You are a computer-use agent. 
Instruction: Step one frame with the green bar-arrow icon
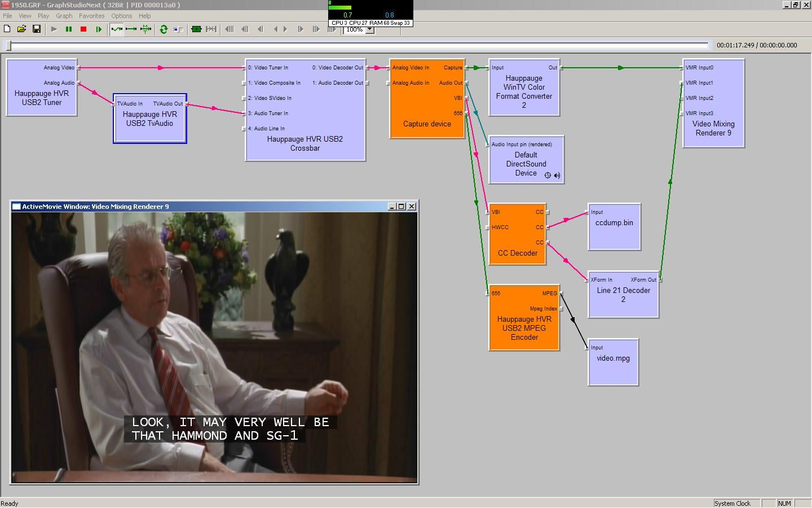tap(99, 29)
